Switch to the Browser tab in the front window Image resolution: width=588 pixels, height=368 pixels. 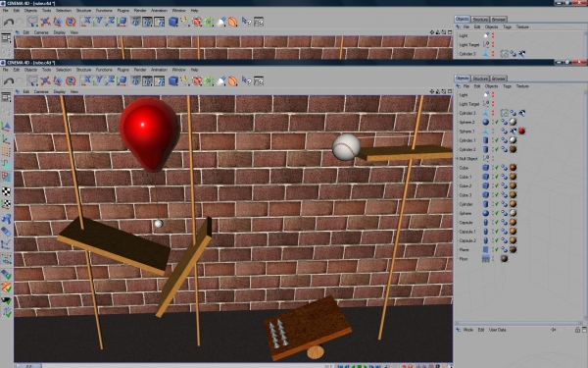coord(499,79)
